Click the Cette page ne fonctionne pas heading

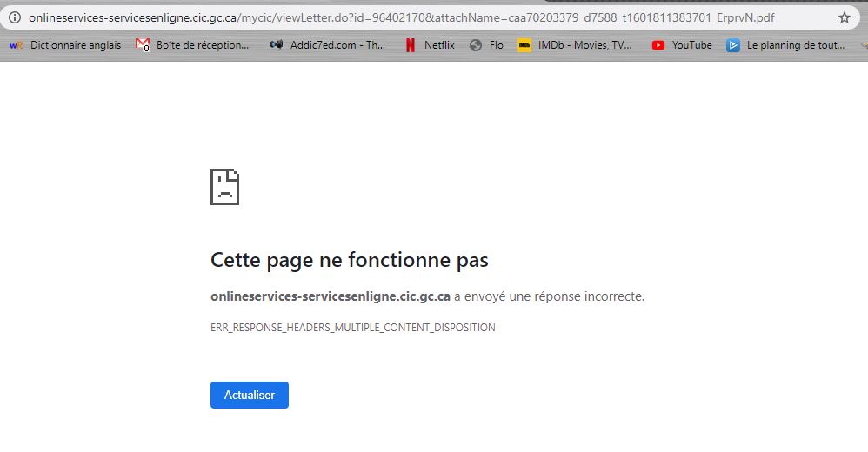[350, 260]
